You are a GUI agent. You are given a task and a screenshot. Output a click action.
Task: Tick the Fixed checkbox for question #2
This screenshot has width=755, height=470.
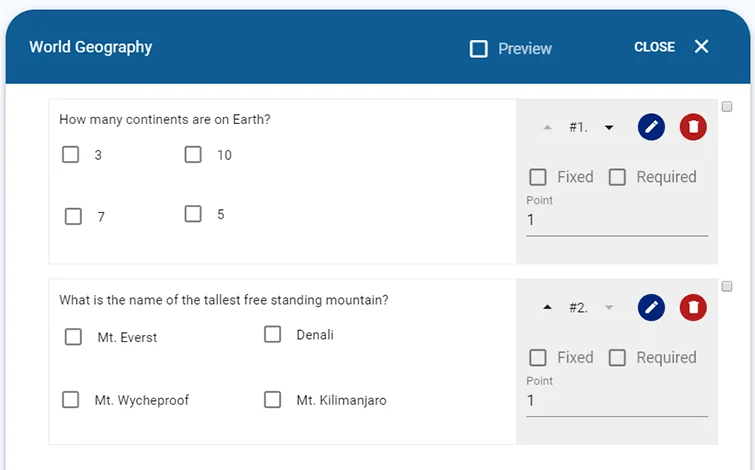point(538,358)
